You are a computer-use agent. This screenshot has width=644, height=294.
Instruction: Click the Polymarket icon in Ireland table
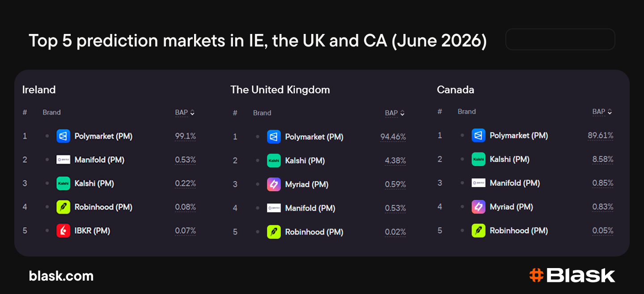(64, 136)
